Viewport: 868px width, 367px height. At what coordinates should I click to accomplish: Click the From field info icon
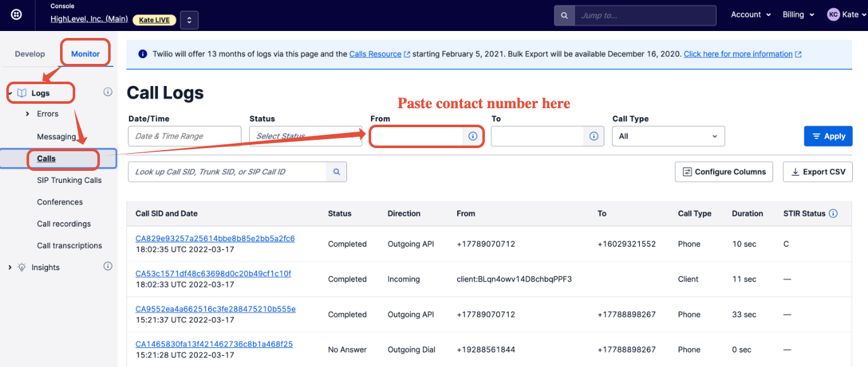pyautogui.click(x=473, y=136)
